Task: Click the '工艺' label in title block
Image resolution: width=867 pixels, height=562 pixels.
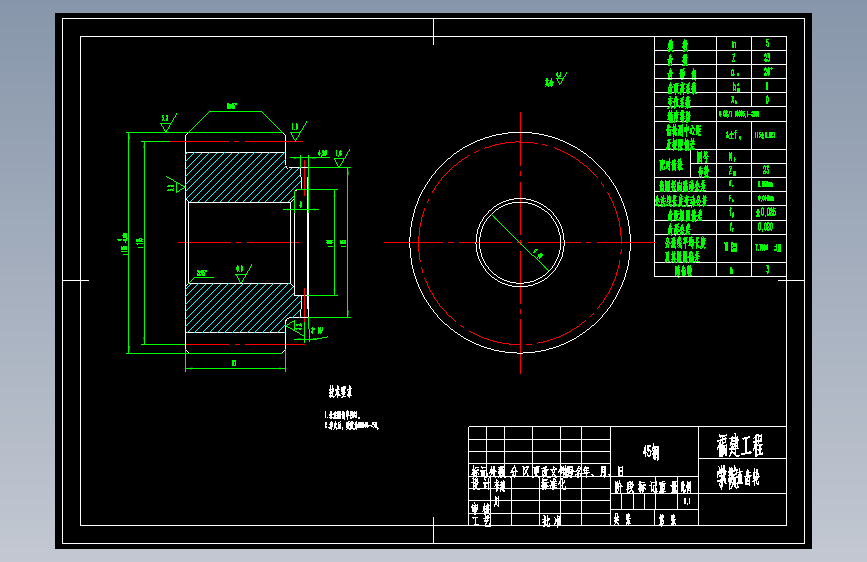Action: tap(480, 521)
